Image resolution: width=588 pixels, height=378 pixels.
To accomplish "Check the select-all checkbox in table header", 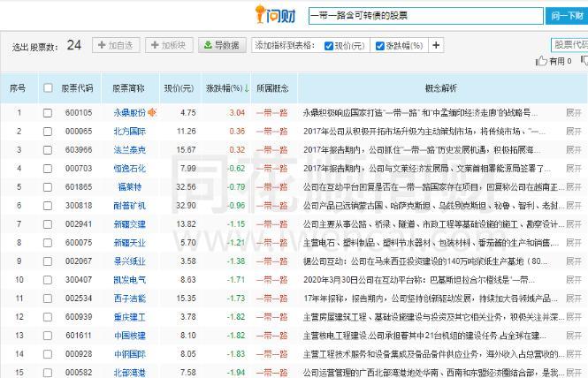I will (48, 88).
